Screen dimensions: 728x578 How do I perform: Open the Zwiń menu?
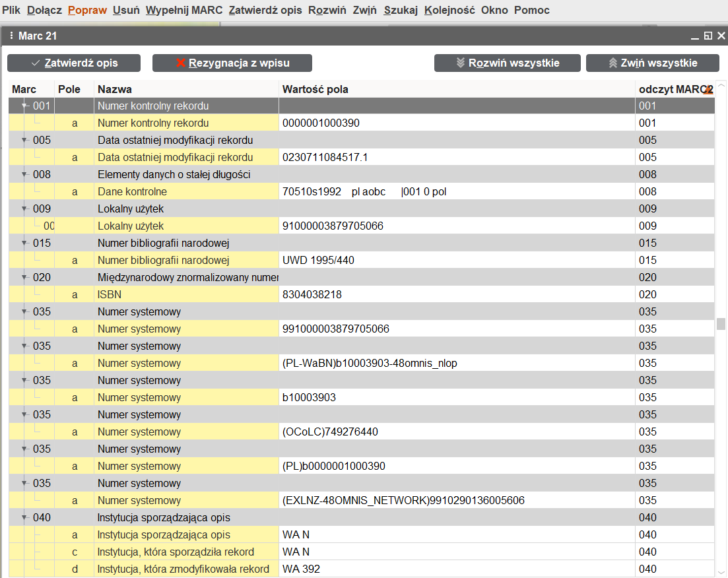tap(364, 10)
